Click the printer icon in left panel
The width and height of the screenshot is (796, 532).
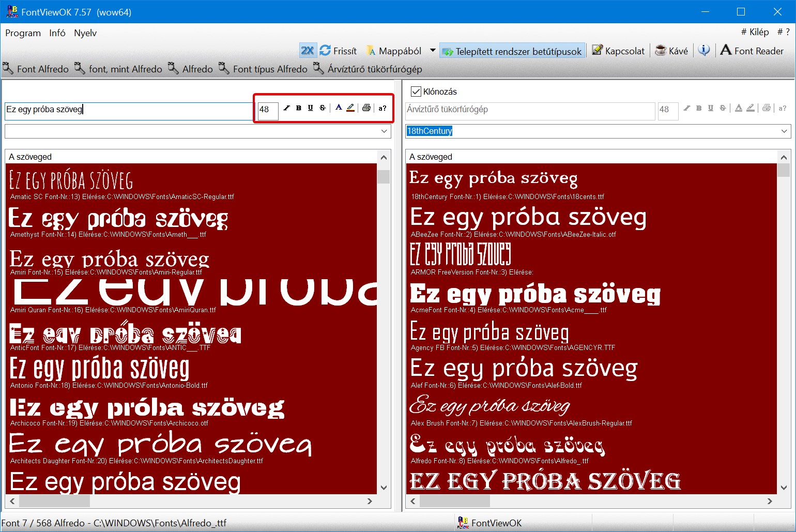click(366, 108)
